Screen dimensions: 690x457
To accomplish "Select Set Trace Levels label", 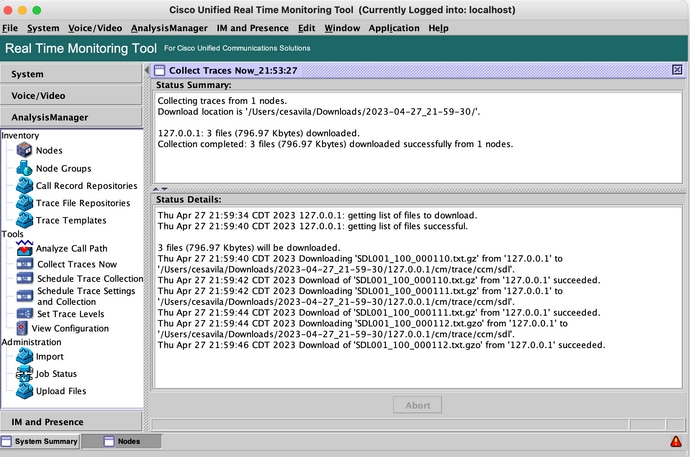I will click(71, 314).
